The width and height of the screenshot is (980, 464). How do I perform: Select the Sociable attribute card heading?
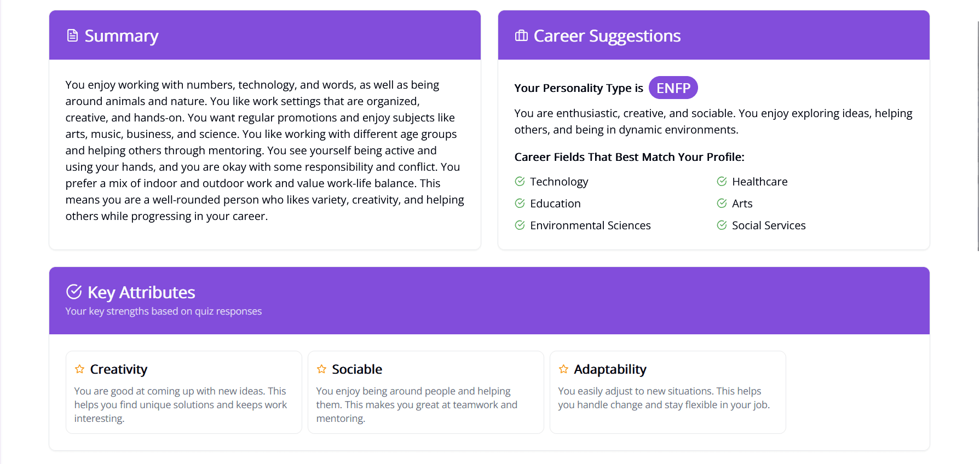357,369
